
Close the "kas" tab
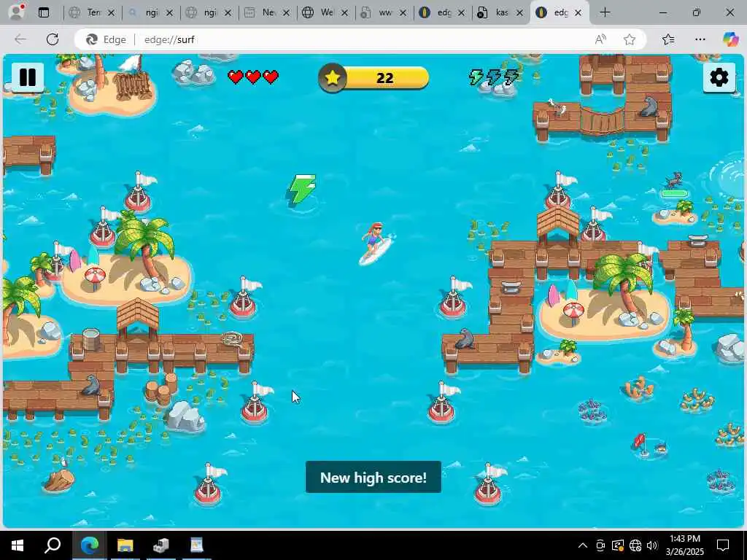(x=519, y=13)
